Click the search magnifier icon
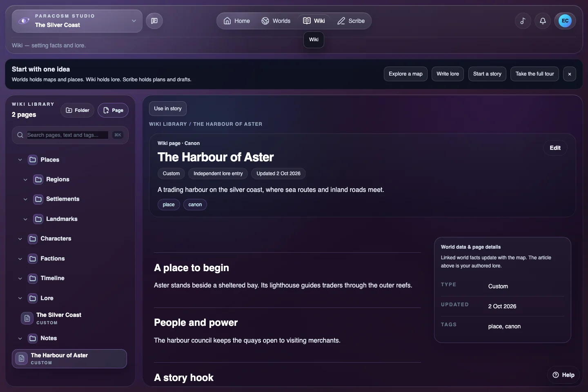 (x=20, y=135)
